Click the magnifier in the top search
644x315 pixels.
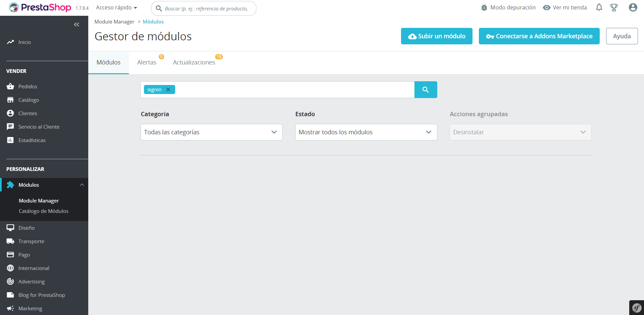click(159, 8)
